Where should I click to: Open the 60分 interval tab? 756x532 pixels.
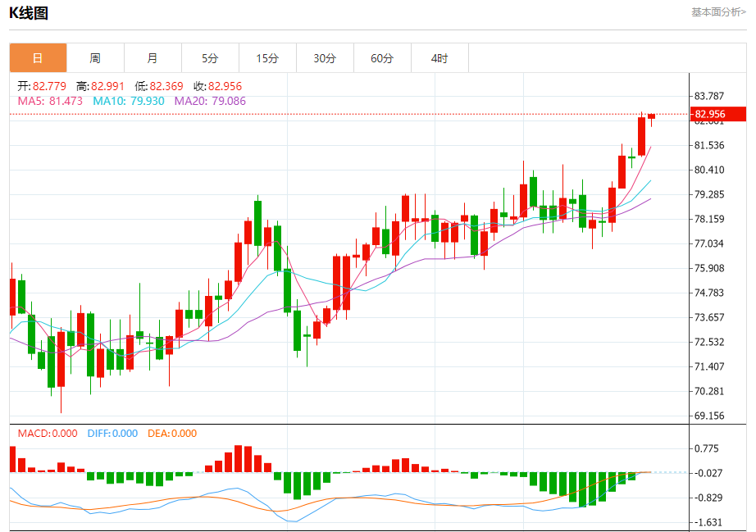[382, 58]
